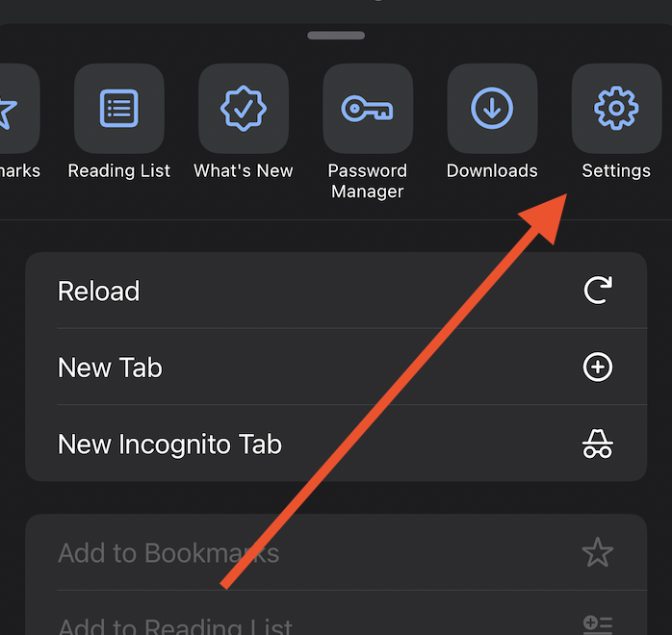Select the Add to Reading List entry

point(336,613)
